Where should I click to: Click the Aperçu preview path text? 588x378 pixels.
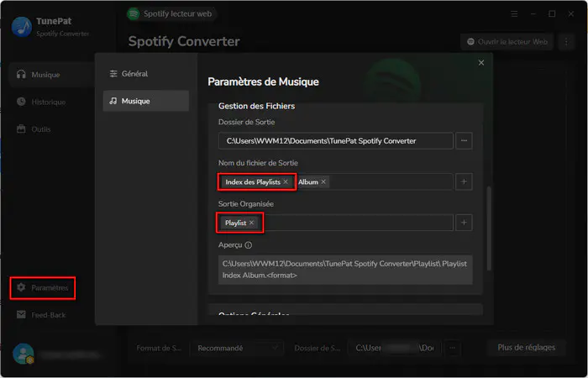pyautogui.click(x=345, y=270)
